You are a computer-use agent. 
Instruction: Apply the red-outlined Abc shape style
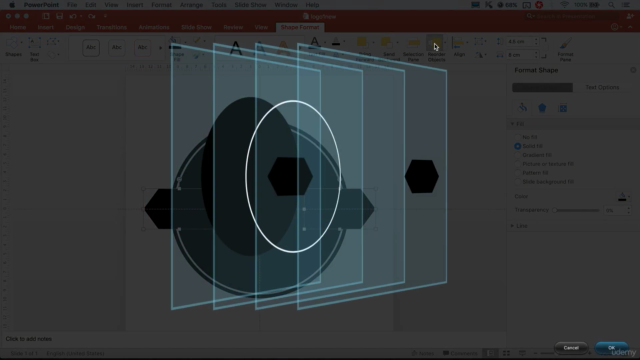[x=142, y=48]
